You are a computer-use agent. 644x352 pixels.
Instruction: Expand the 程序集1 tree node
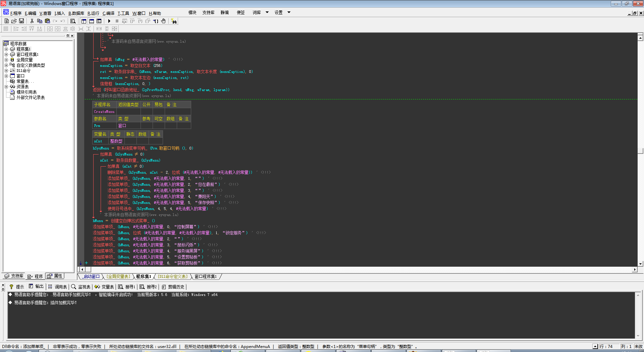[x=6, y=49]
